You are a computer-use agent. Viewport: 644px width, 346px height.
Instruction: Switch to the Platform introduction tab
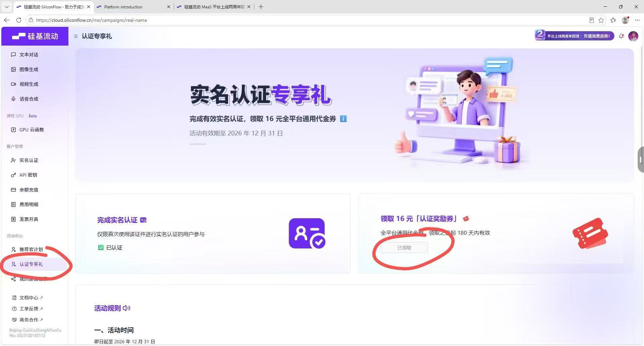[x=133, y=7]
